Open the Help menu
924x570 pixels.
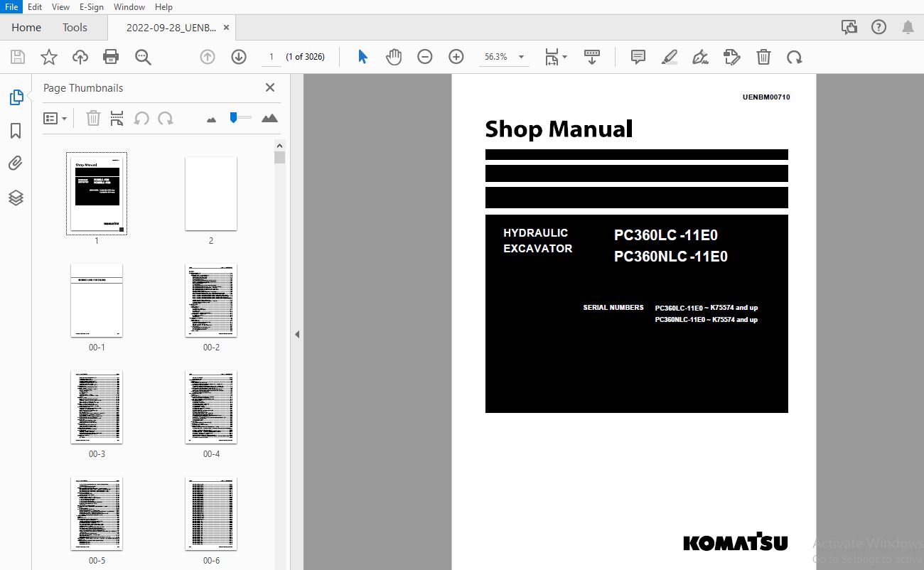tap(163, 7)
